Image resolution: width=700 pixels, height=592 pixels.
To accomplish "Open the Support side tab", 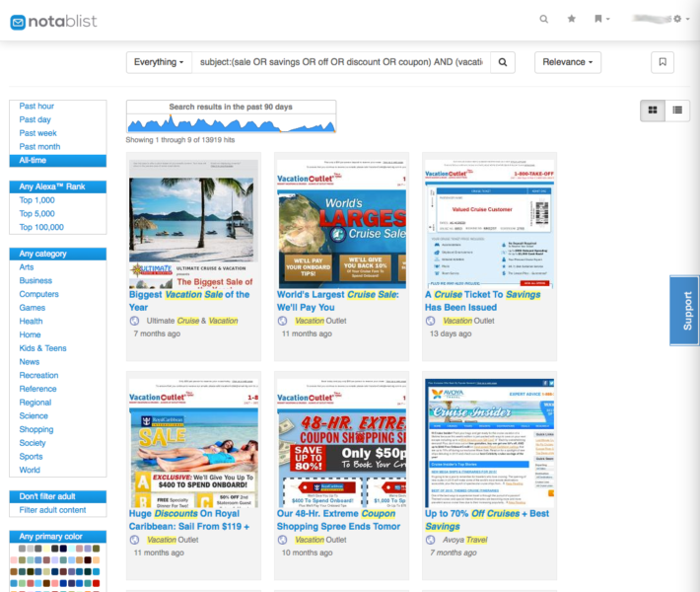I will (685, 311).
